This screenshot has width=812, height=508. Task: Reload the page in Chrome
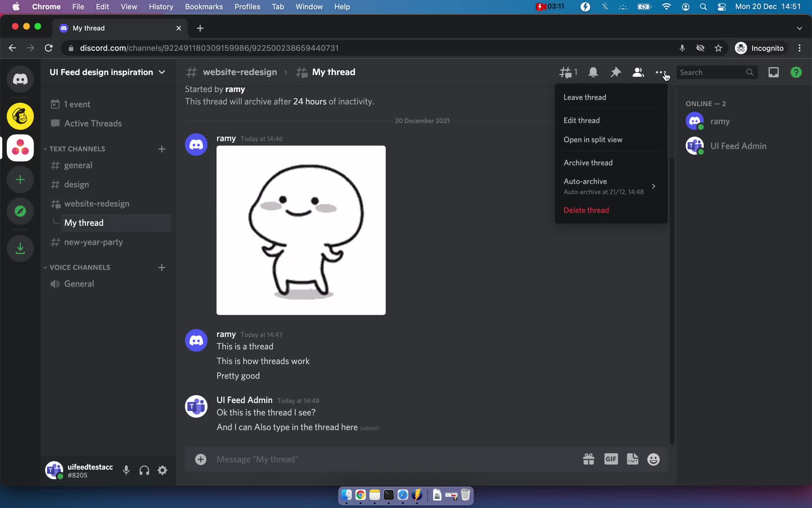(49, 48)
